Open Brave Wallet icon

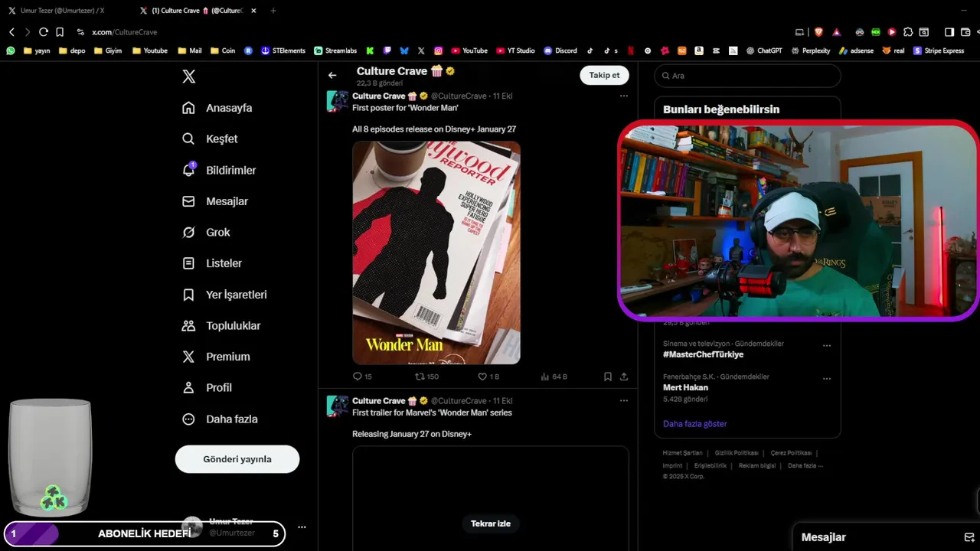coord(965,32)
